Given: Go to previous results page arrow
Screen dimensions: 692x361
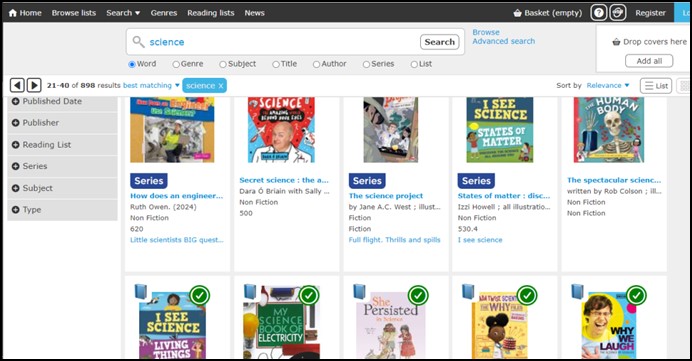Looking at the screenshot, I should coord(17,85).
